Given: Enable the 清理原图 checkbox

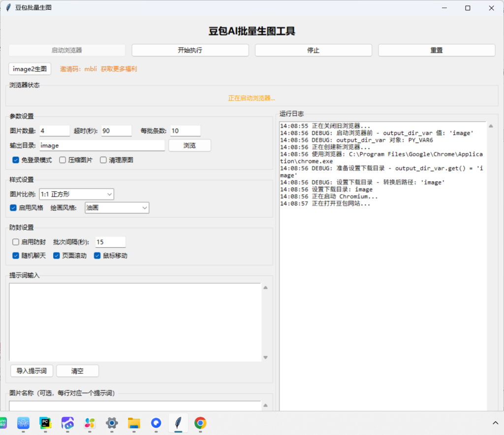Looking at the screenshot, I should tap(103, 160).
